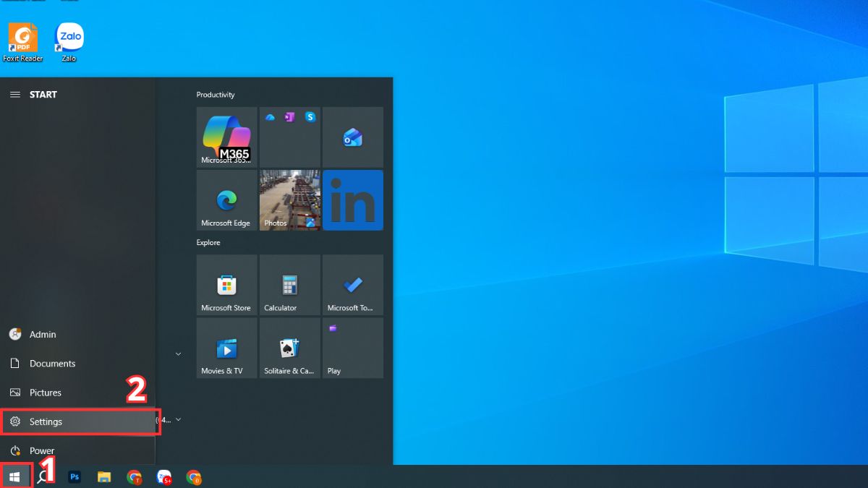Launch the Calculator tile
The image size is (868, 488).
(x=290, y=285)
